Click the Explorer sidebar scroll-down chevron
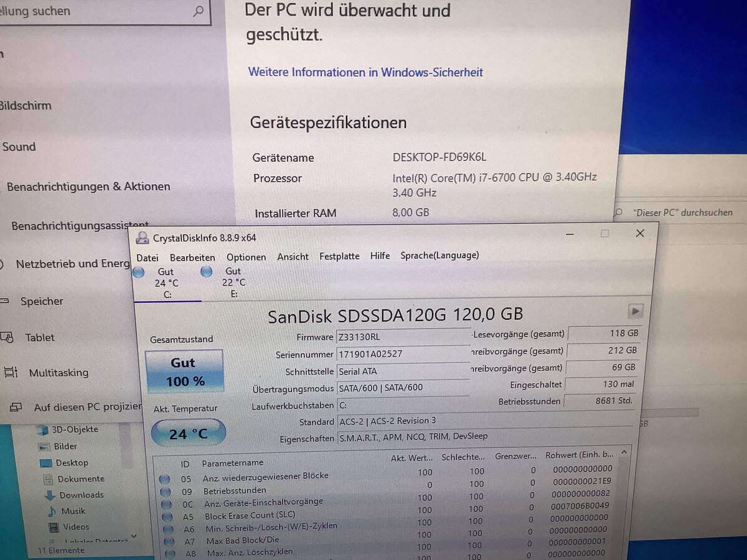This screenshot has height=560, width=747. [133, 535]
